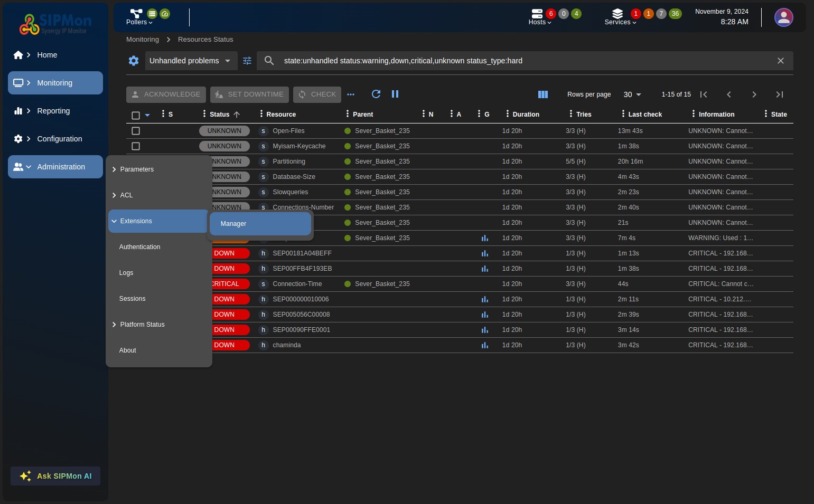The width and height of the screenshot is (814, 504).
Task: Open the Authentication menu item
Action: [x=139, y=247]
